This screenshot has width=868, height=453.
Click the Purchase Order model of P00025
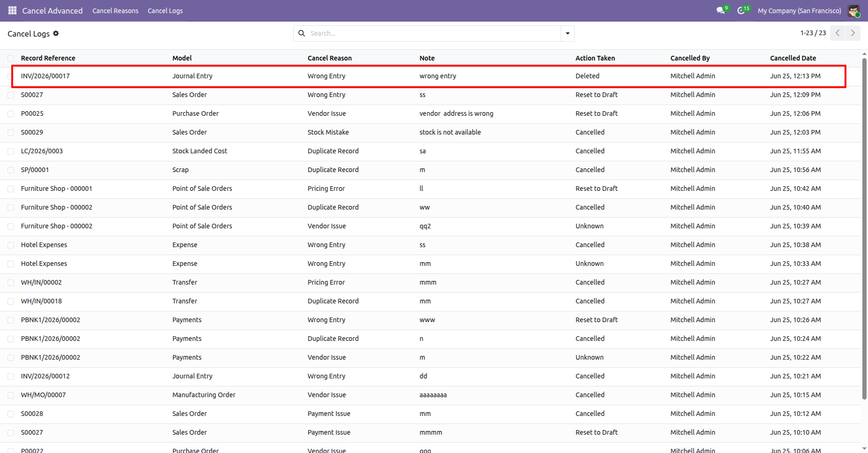[x=195, y=113]
